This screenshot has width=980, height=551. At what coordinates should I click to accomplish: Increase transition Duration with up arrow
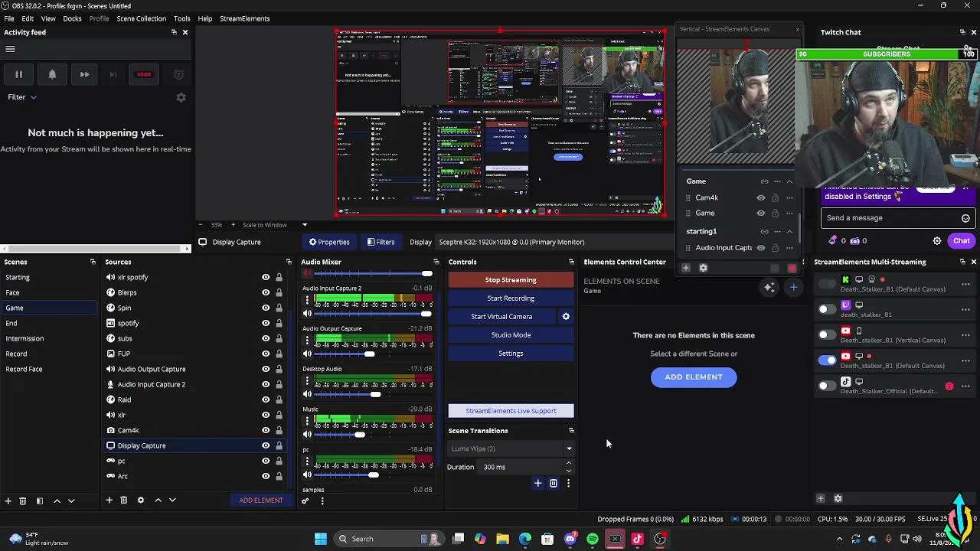point(568,463)
